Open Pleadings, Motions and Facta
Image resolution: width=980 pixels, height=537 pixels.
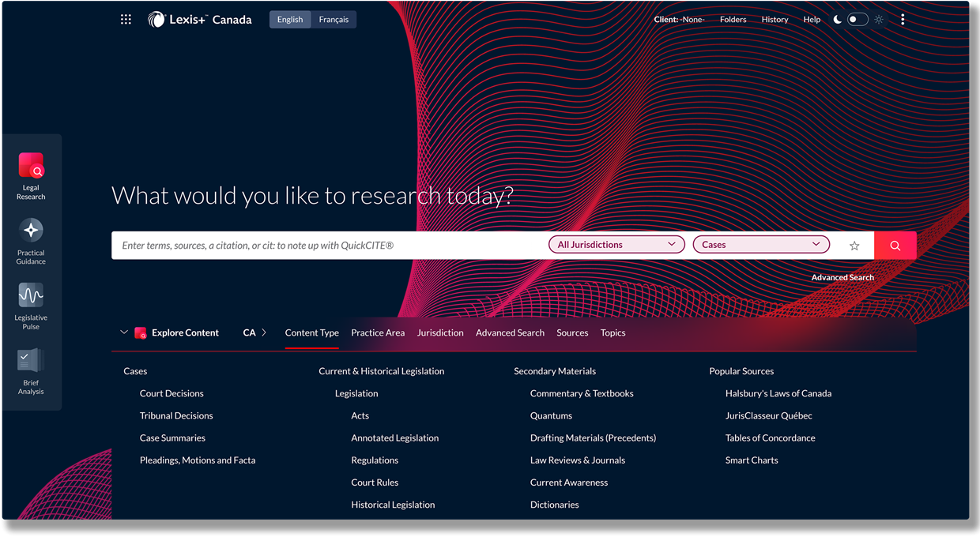pyautogui.click(x=198, y=460)
